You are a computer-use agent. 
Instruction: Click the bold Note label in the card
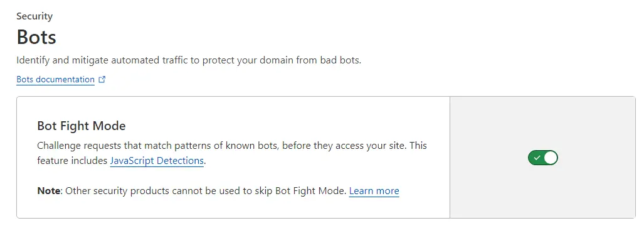[49, 191]
